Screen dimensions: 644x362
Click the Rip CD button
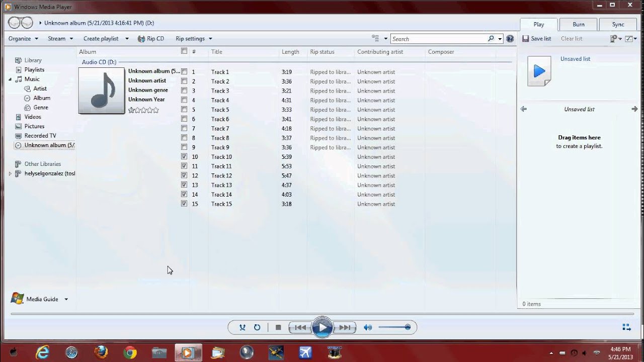point(151,39)
